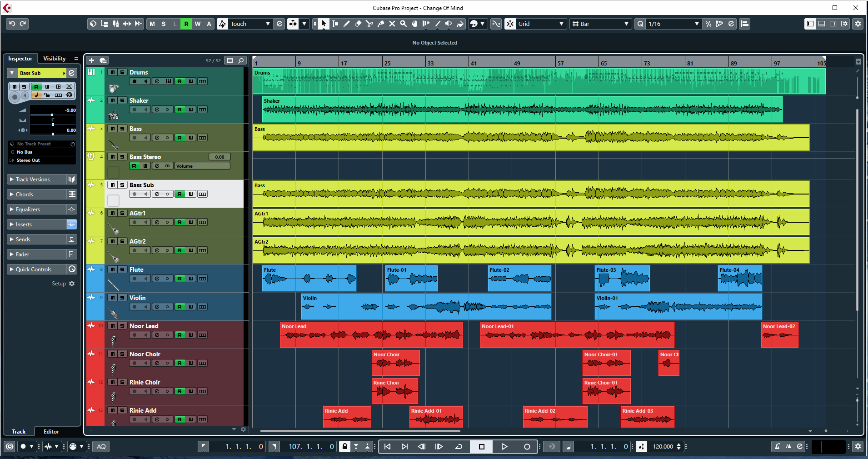This screenshot has height=459, width=868.
Task: Choose the Mute tool (X icon)
Action: pyautogui.click(x=392, y=24)
